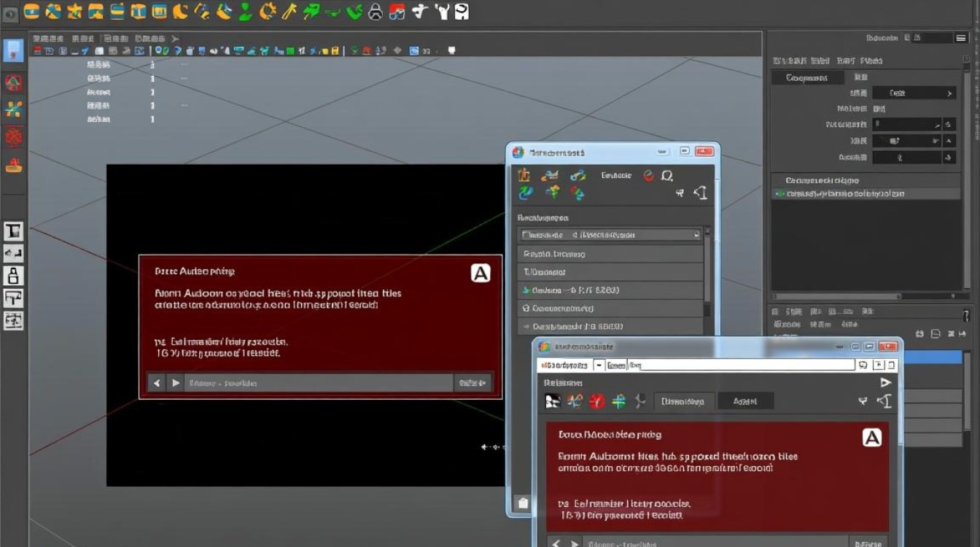
Task: Expand the chevron dropdown in the right properties panel
Action: click(x=949, y=93)
